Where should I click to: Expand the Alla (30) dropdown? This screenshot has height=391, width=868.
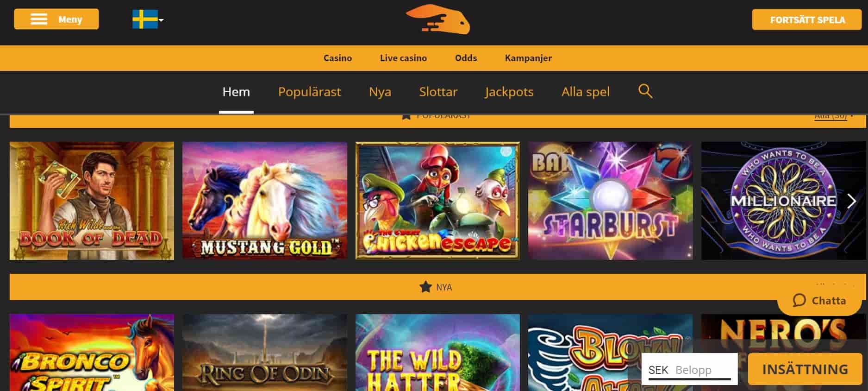point(833,116)
